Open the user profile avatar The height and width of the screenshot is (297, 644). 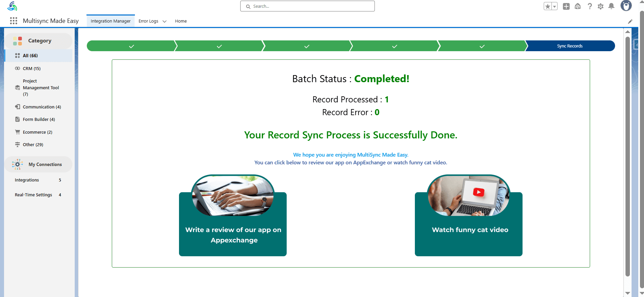[x=626, y=6]
